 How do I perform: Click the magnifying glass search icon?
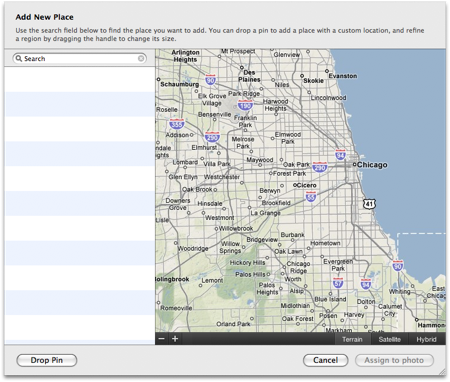(x=19, y=58)
